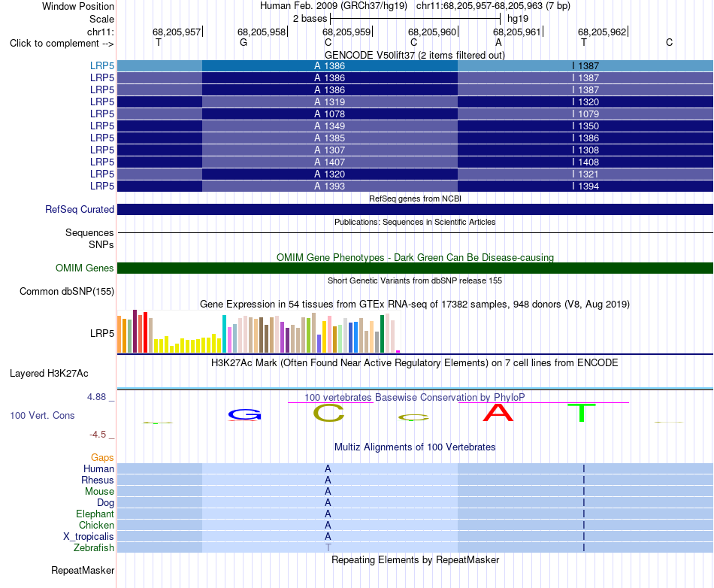Click codon A 1078 in LRP5 transcript
714x588 pixels.
click(330, 114)
